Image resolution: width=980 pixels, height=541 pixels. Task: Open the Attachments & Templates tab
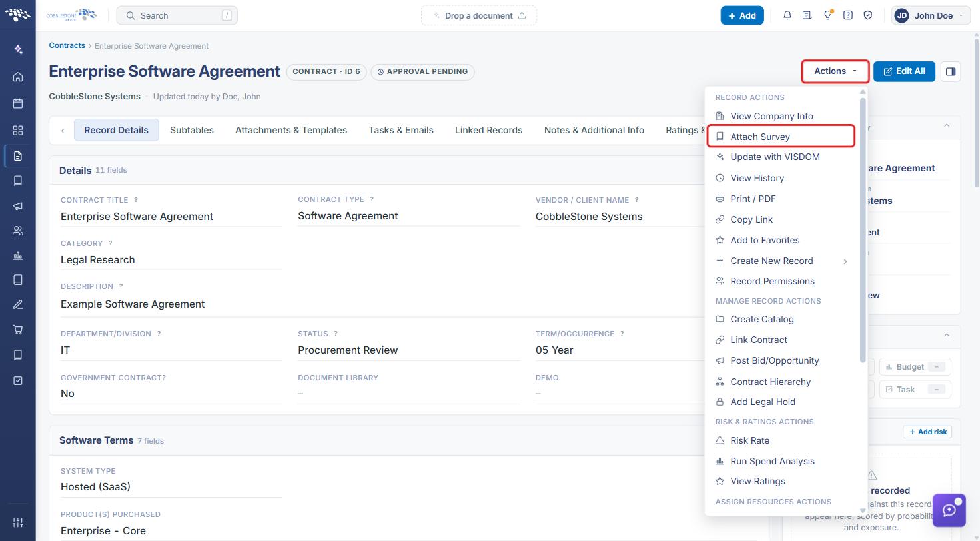pyautogui.click(x=291, y=130)
